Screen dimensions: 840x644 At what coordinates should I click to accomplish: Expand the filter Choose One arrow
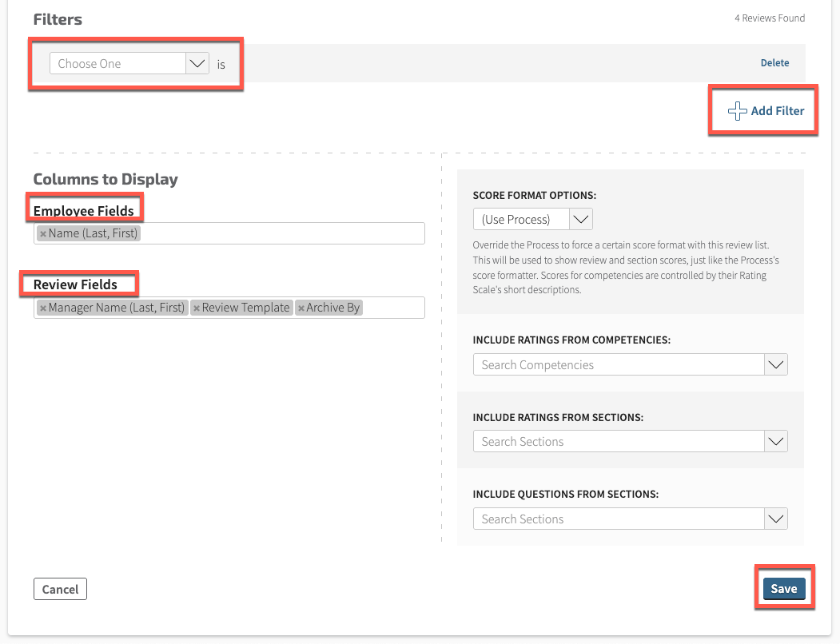(197, 63)
